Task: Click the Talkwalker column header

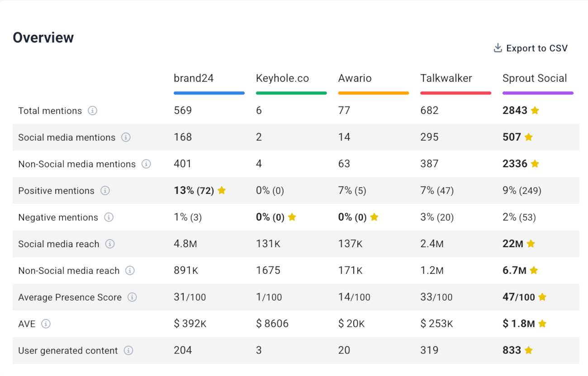Action: tap(446, 78)
